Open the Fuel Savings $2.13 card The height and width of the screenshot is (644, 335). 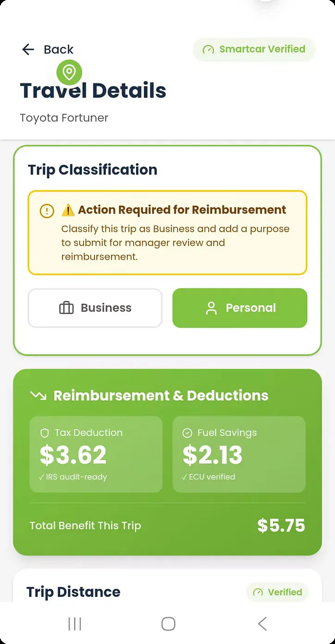coord(239,454)
